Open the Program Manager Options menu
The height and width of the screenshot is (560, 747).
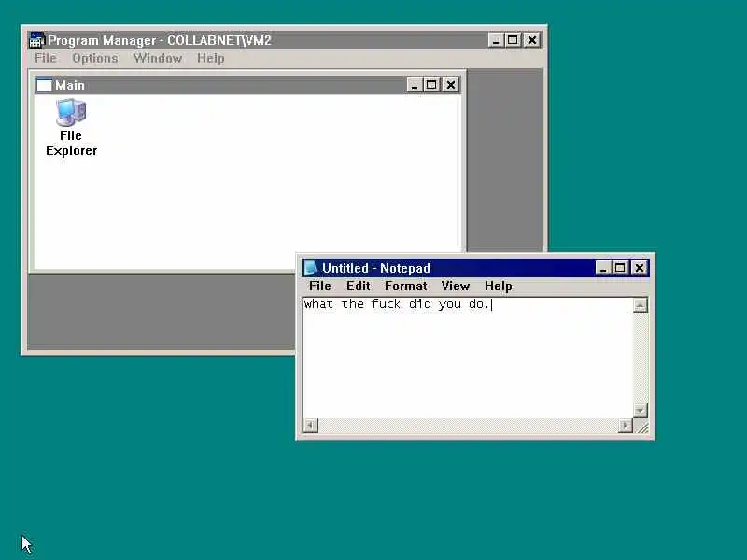[95, 58]
